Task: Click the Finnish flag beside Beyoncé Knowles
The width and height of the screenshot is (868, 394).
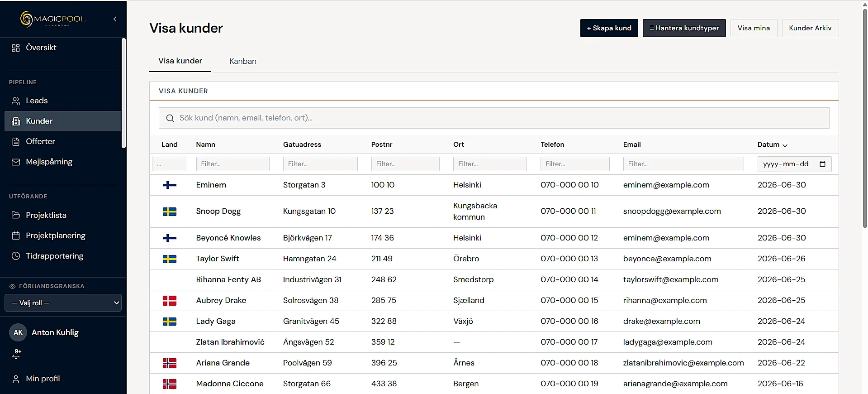Action: coord(170,238)
